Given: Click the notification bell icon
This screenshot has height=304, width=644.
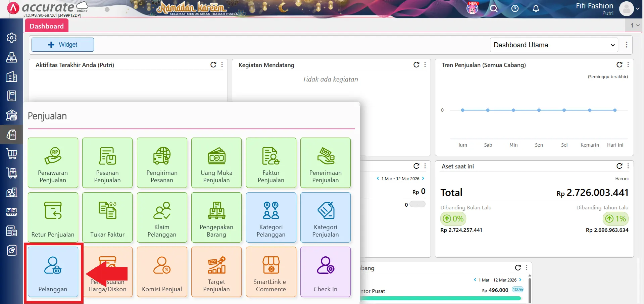Looking at the screenshot, I should coord(536,9).
